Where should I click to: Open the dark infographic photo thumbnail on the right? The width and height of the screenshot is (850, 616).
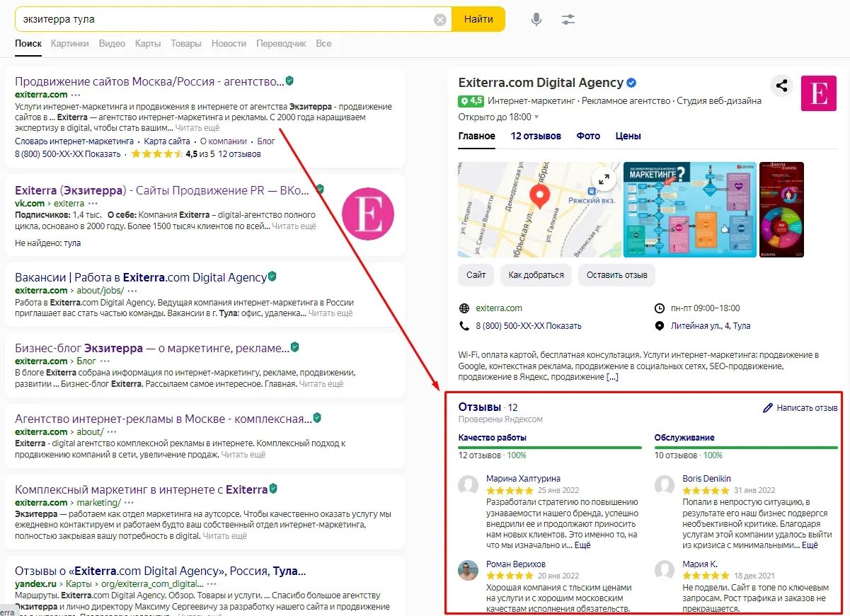(x=782, y=209)
